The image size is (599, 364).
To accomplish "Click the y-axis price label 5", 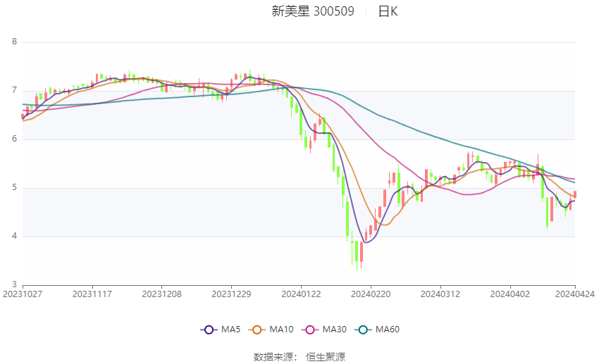I will tap(14, 188).
